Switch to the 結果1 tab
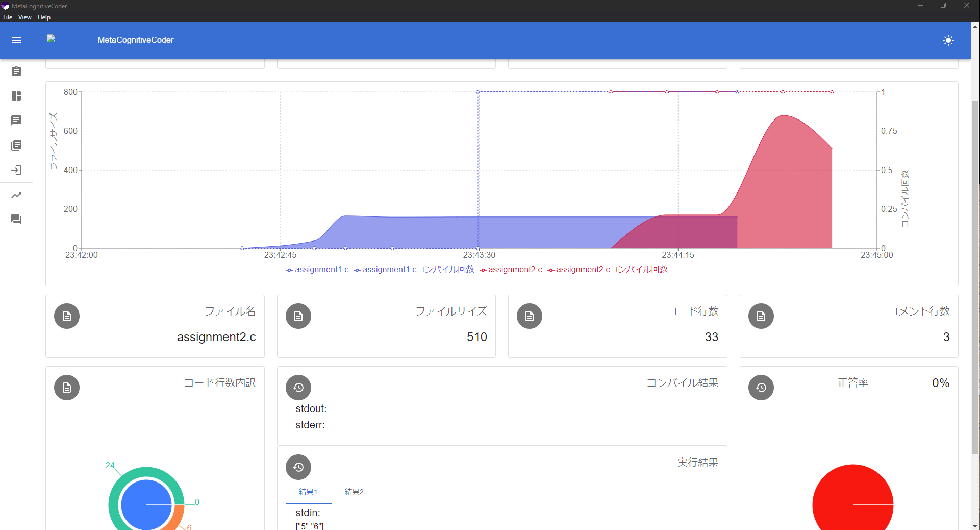This screenshot has width=980, height=530. pos(308,492)
